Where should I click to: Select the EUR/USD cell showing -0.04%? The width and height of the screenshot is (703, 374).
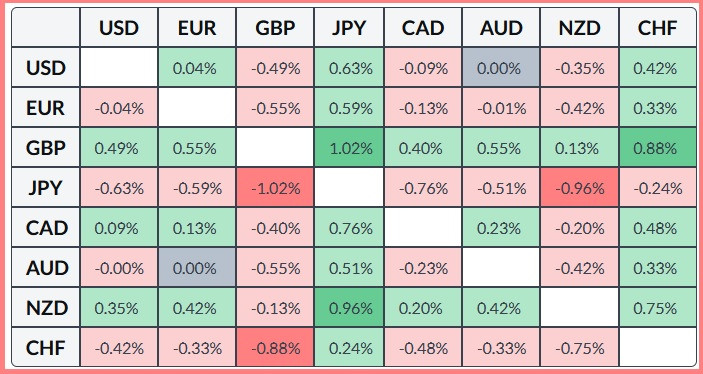coord(119,108)
